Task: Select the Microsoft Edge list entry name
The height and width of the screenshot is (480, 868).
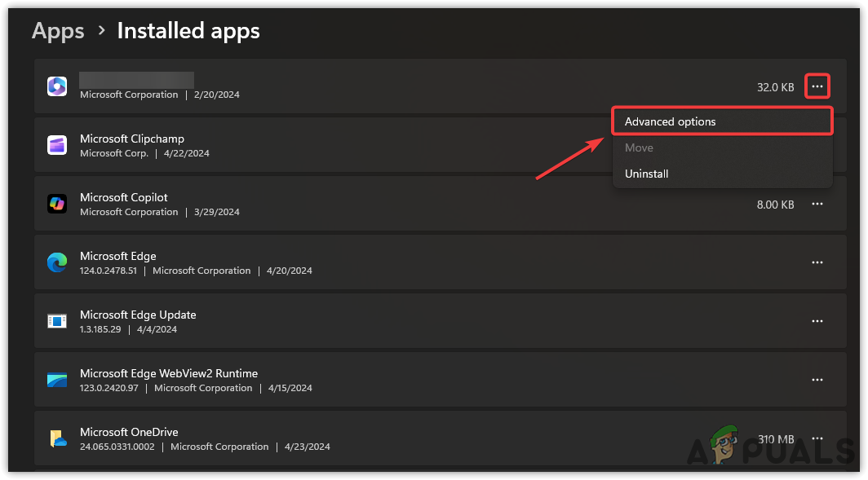Action: [x=118, y=256]
